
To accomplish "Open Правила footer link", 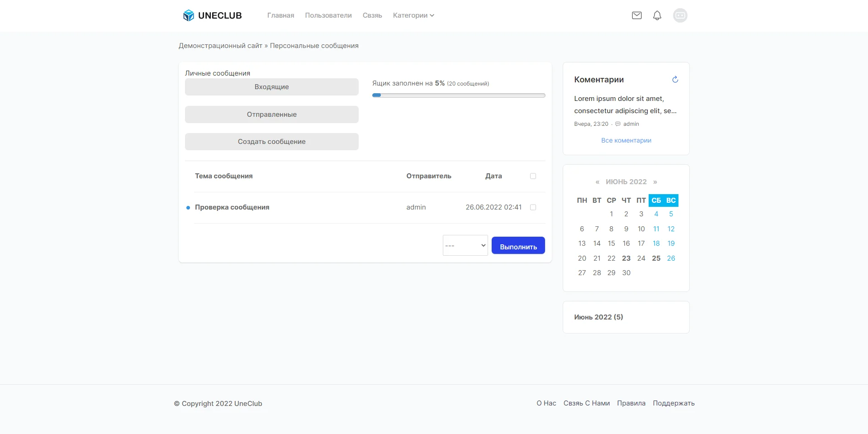I will 631,403.
